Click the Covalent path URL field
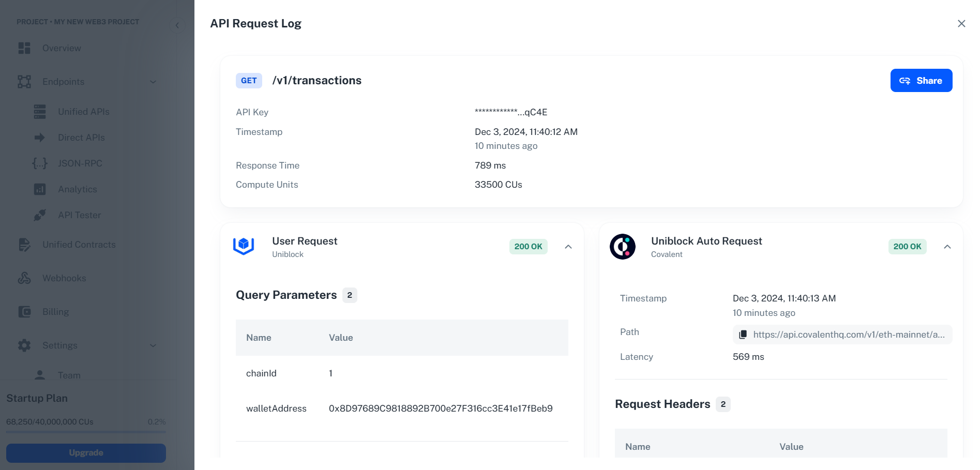This screenshot has height=470, width=980. pyautogui.click(x=842, y=335)
